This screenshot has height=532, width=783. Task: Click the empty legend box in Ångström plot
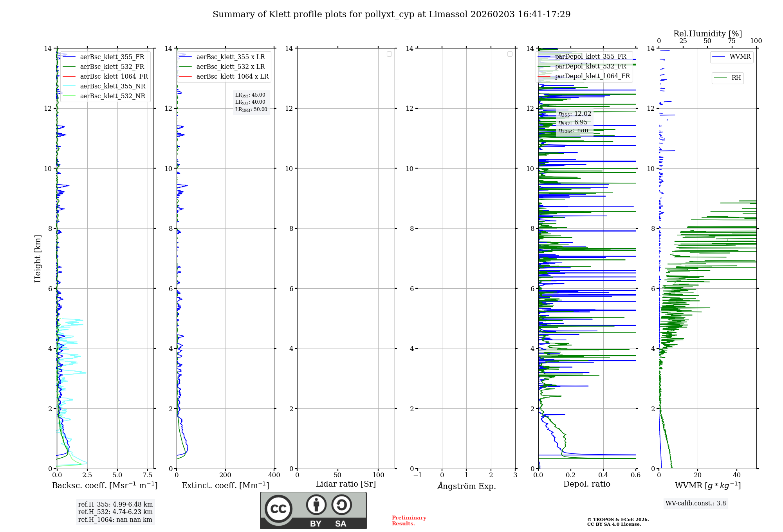[x=510, y=54]
